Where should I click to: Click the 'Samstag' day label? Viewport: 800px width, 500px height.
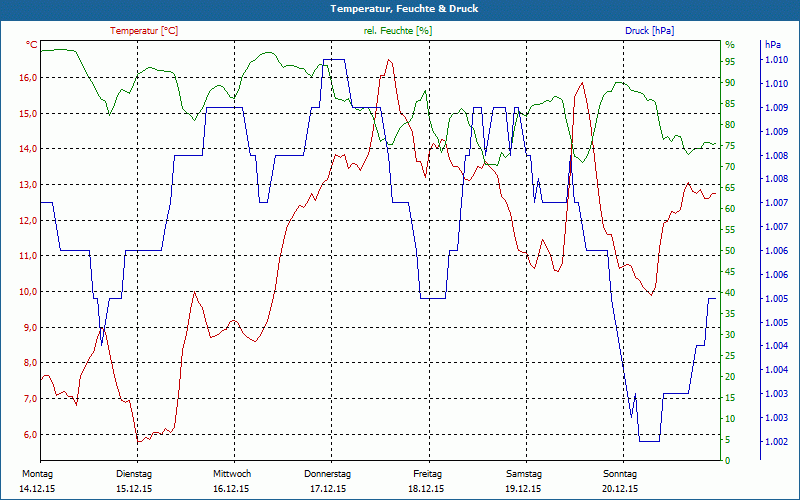tap(524, 473)
